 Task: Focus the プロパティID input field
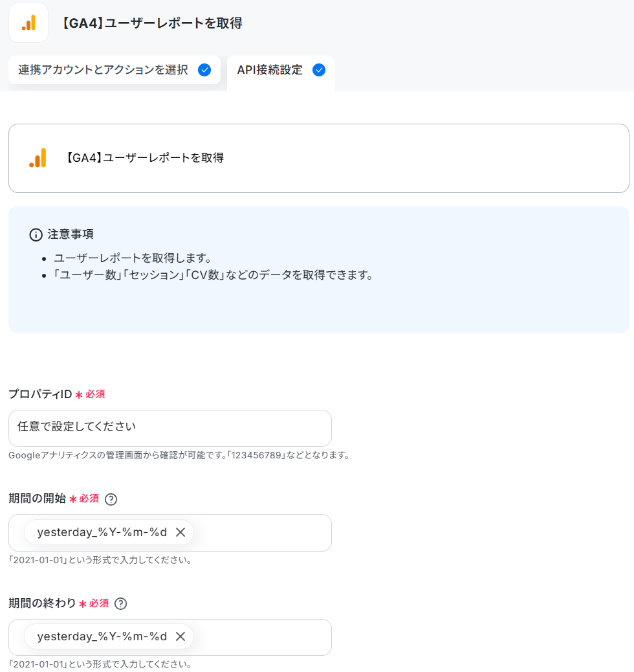pyautogui.click(x=170, y=428)
